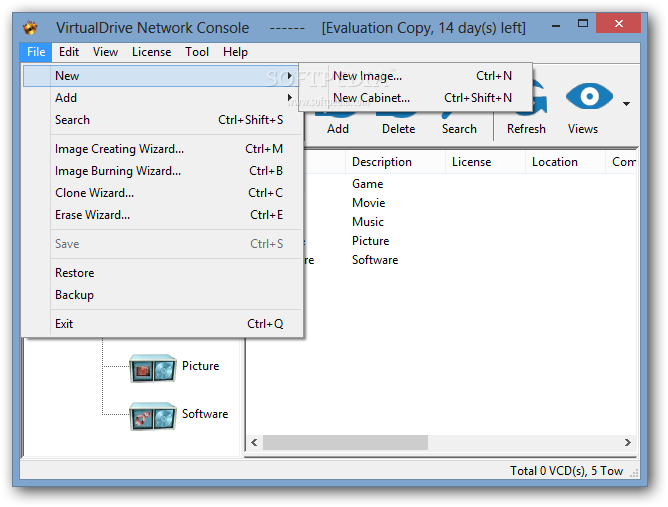The width and height of the screenshot is (668, 507).
Task: Select the Picture tree item label
Action: (201, 366)
